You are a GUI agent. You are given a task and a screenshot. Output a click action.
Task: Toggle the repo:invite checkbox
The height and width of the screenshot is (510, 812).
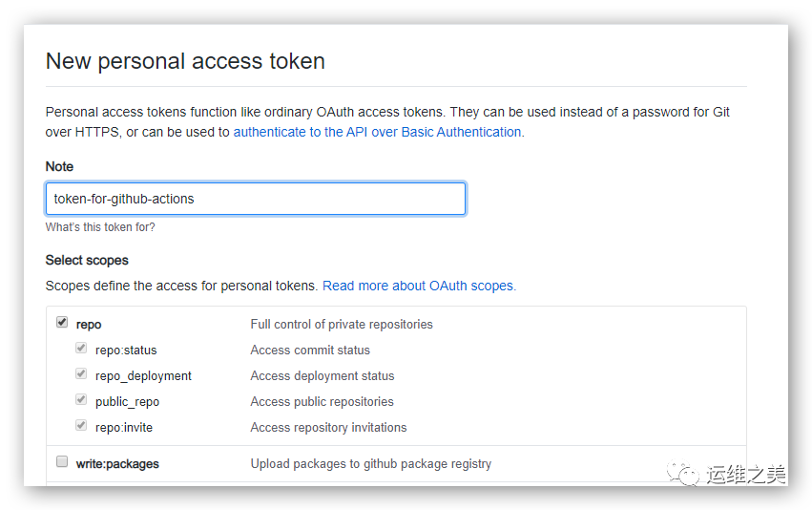point(81,426)
